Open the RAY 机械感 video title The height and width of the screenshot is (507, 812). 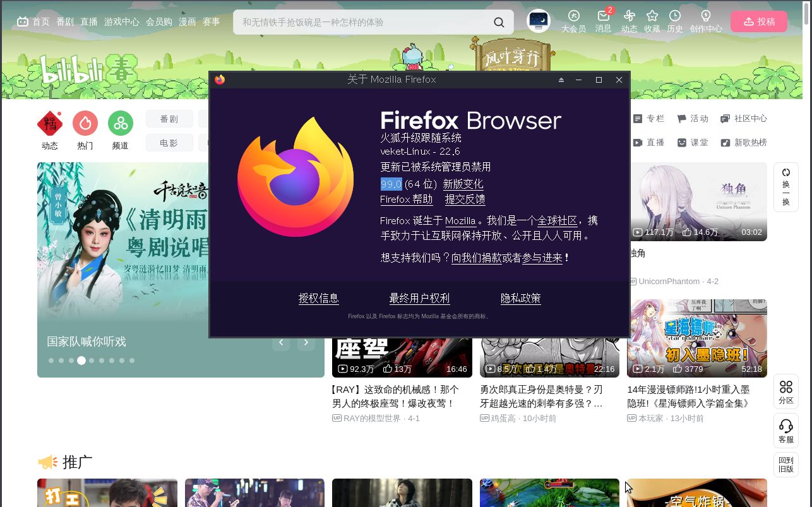pyautogui.click(x=395, y=396)
